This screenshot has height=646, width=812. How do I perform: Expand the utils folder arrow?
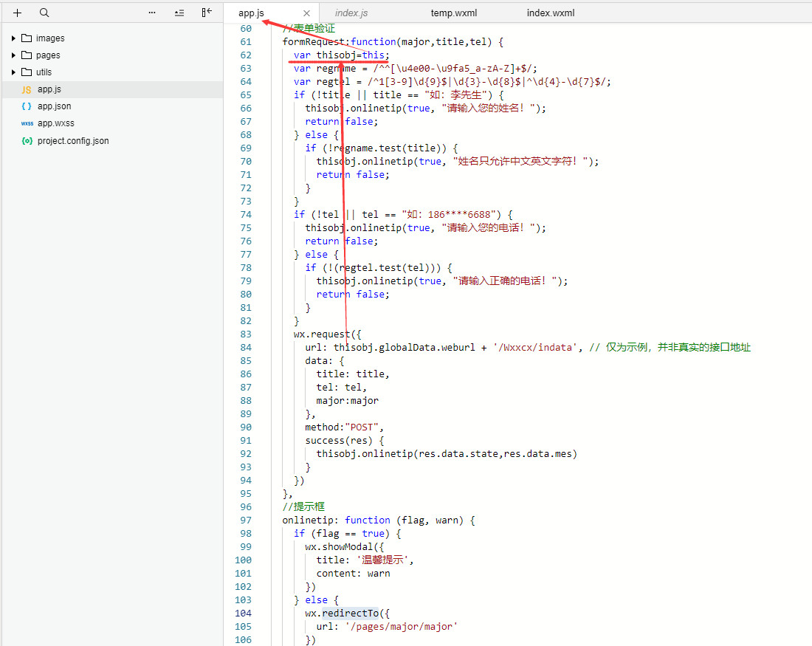pyautogui.click(x=13, y=72)
